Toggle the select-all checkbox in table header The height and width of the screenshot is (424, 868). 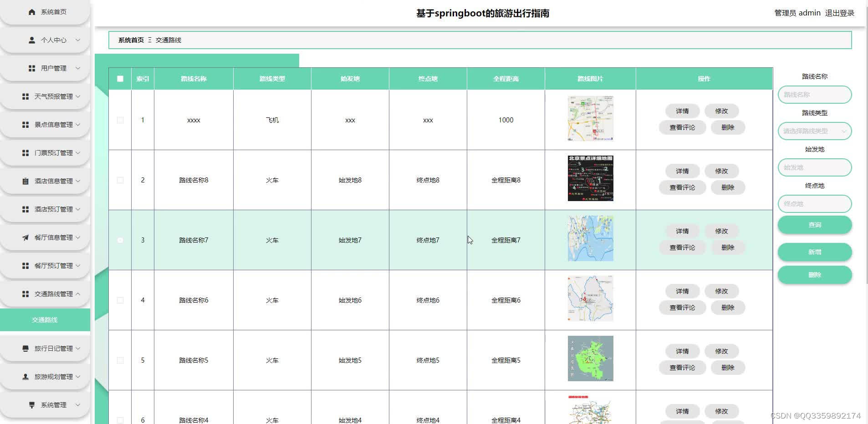point(120,79)
